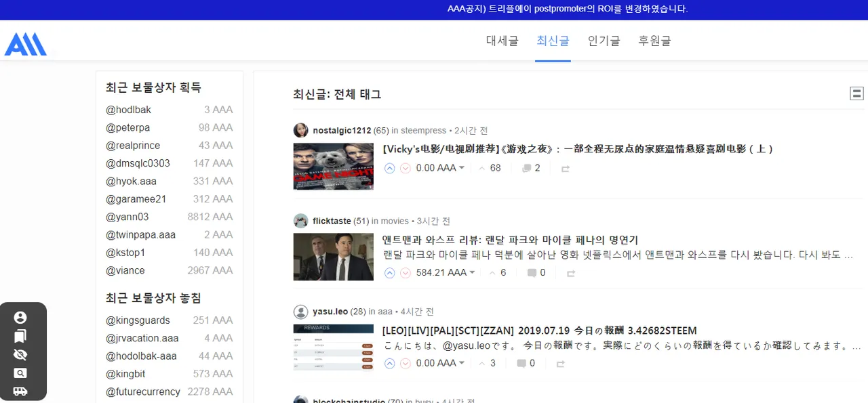Click the flicktaste author name
This screenshot has width=868, height=403.
click(332, 221)
